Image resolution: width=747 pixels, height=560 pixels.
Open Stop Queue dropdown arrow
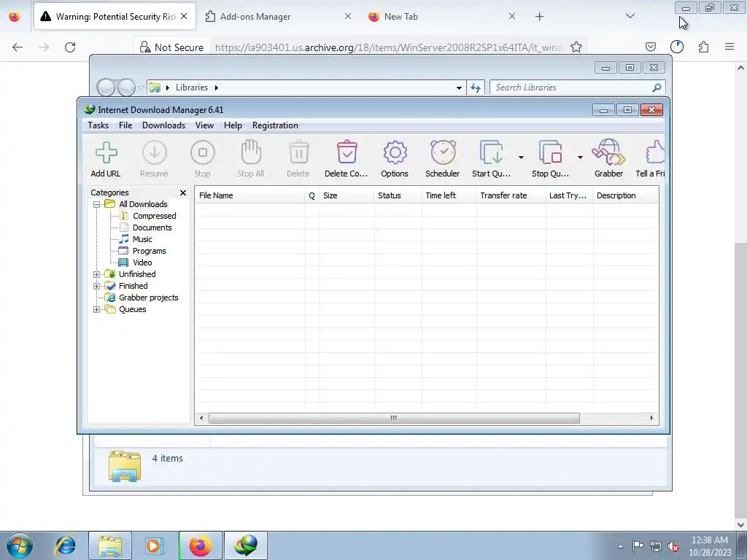point(580,157)
